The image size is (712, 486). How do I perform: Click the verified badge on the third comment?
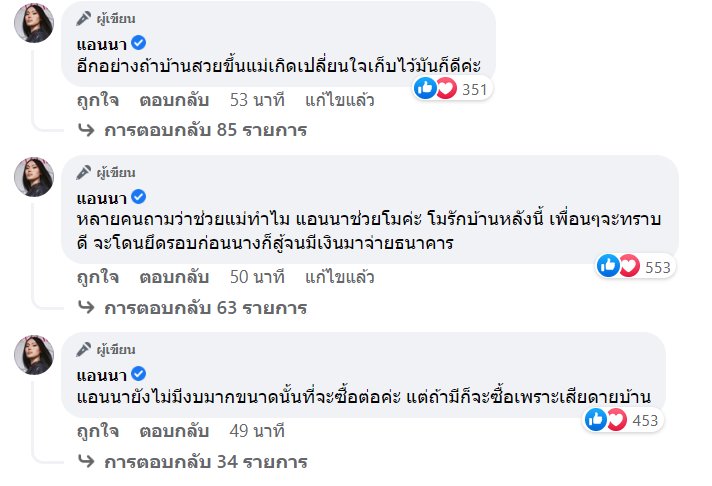pyautogui.click(x=140, y=375)
